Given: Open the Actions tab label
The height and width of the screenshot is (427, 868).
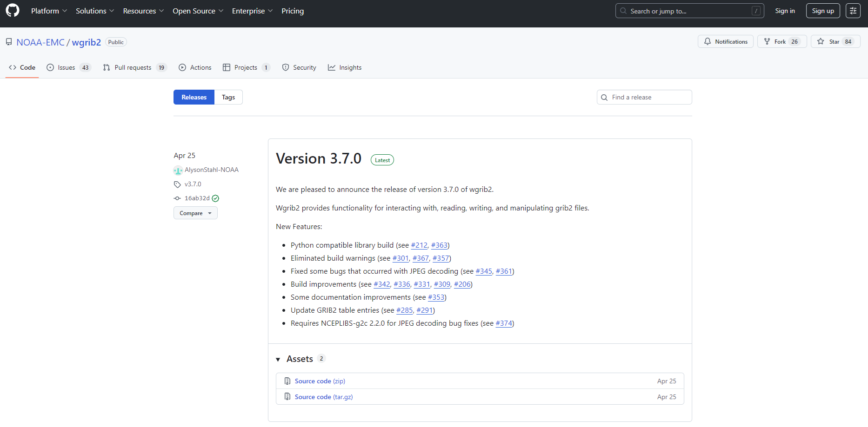Looking at the screenshot, I should (x=200, y=67).
